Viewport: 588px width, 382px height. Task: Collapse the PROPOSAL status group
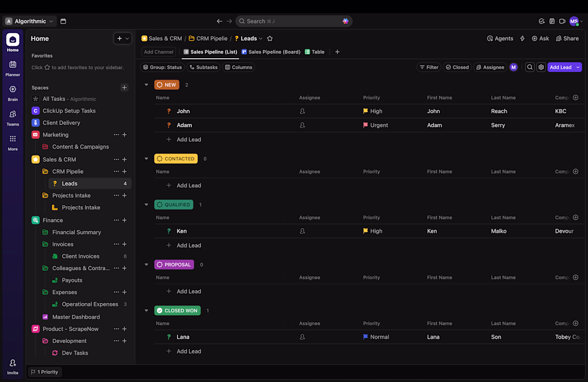(x=146, y=264)
